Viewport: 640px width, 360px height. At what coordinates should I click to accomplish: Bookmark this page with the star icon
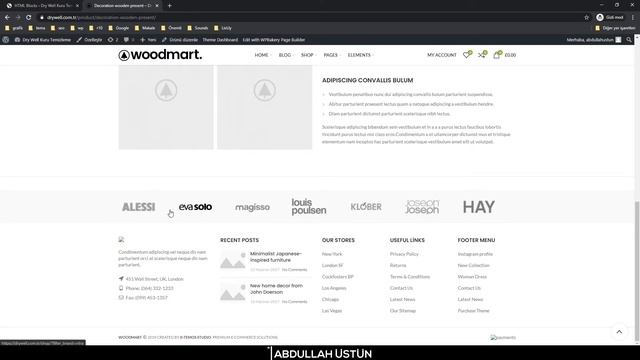(x=587, y=18)
